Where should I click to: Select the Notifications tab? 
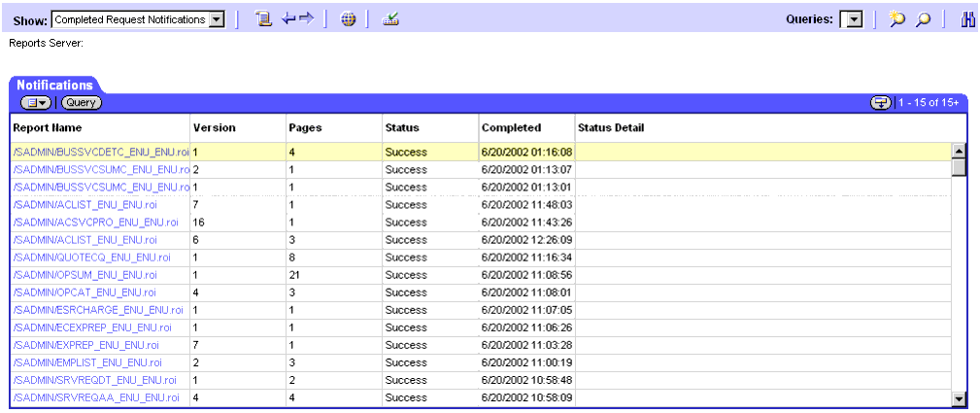(54, 86)
